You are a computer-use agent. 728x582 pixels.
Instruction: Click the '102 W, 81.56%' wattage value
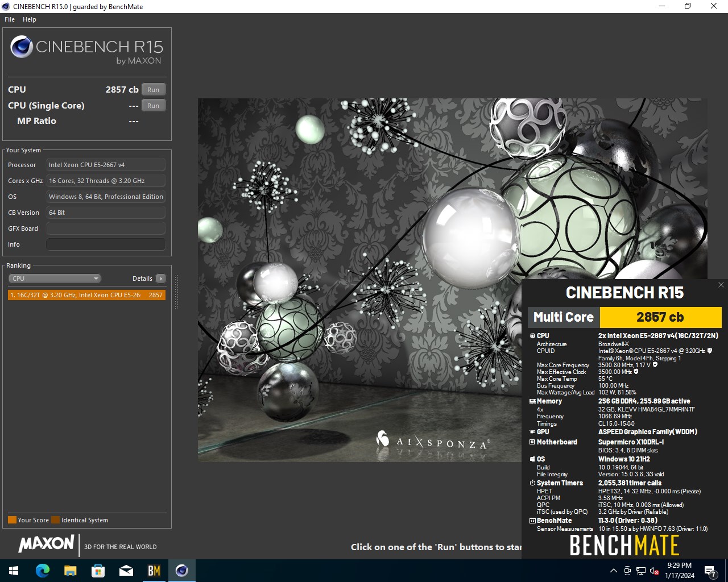click(617, 392)
